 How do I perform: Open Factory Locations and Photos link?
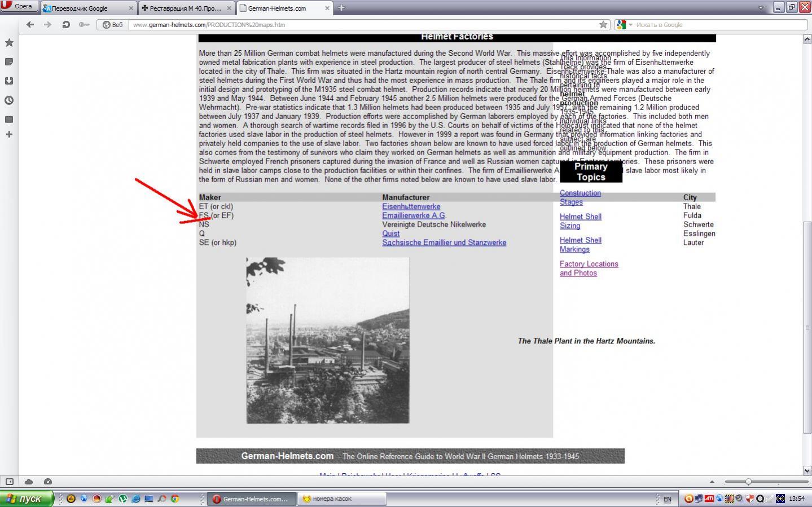589,268
